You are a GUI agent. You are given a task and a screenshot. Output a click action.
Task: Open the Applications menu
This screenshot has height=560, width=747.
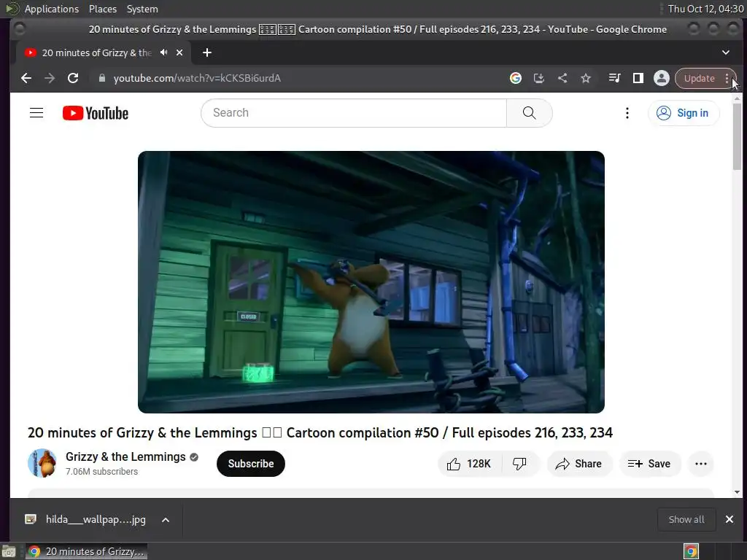click(52, 9)
